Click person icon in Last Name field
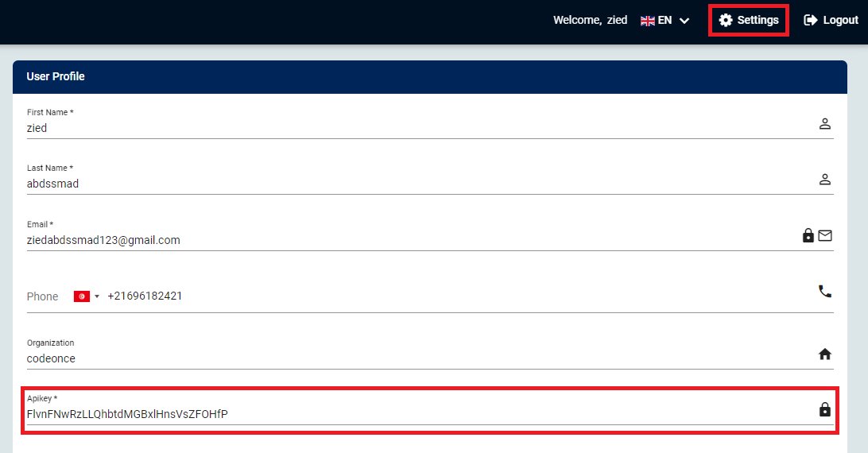The height and width of the screenshot is (453, 868). point(825,180)
